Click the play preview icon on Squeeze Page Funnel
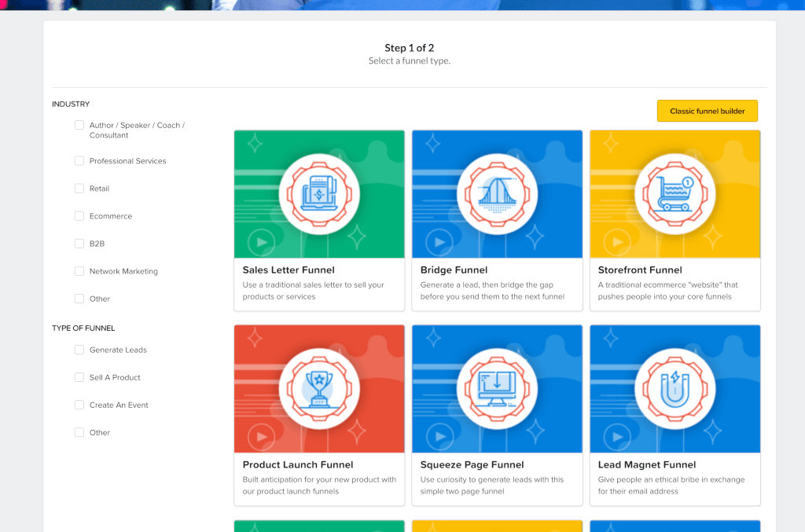805x532 pixels. point(438,437)
